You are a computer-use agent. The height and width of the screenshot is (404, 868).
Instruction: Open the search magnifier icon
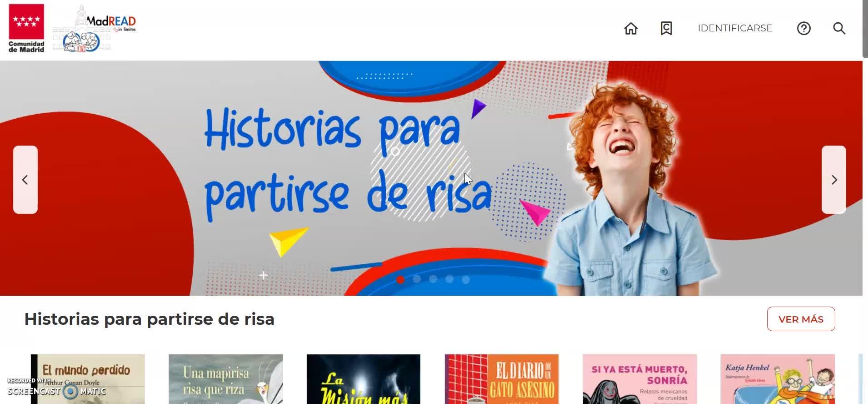coord(839,28)
